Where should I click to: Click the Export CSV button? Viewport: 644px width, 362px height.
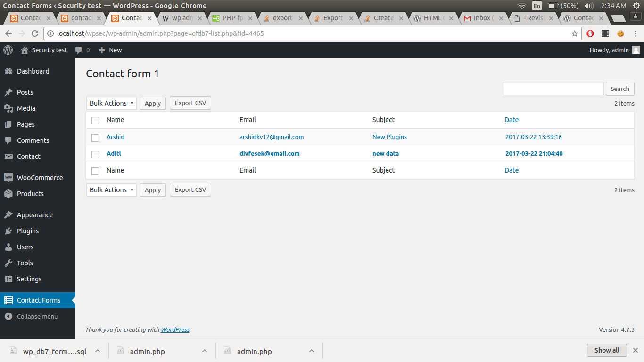190,103
